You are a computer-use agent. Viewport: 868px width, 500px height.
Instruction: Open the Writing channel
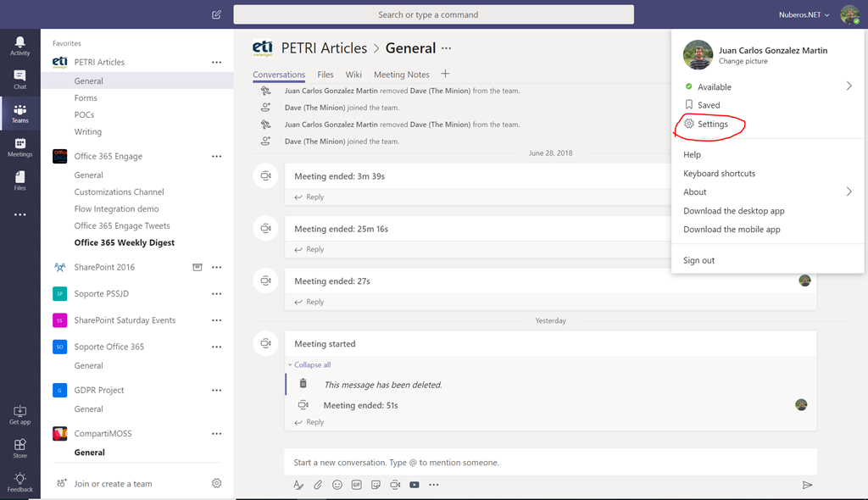pos(87,132)
